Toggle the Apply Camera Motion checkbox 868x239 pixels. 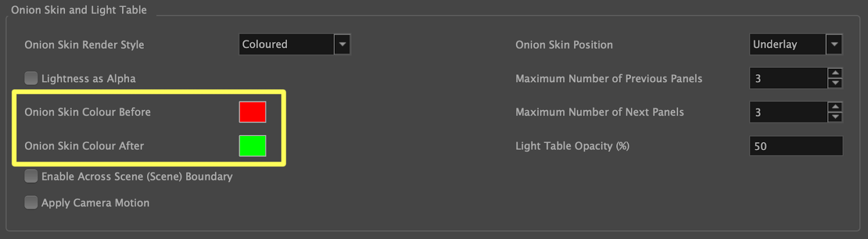pyautogui.click(x=31, y=203)
